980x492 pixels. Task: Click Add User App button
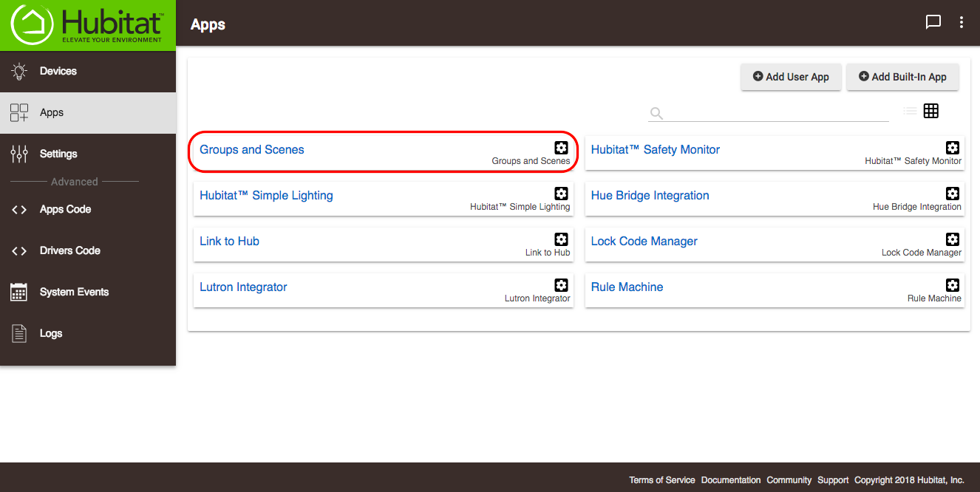791,77
